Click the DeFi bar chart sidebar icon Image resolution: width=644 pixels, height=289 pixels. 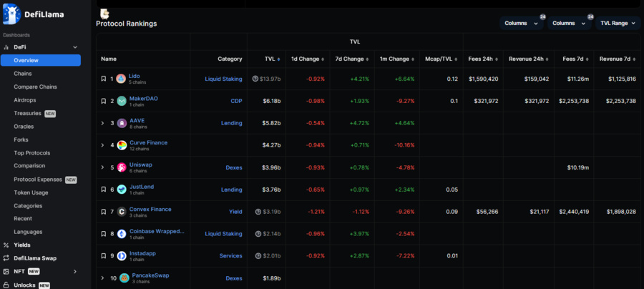[x=6, y=47]
